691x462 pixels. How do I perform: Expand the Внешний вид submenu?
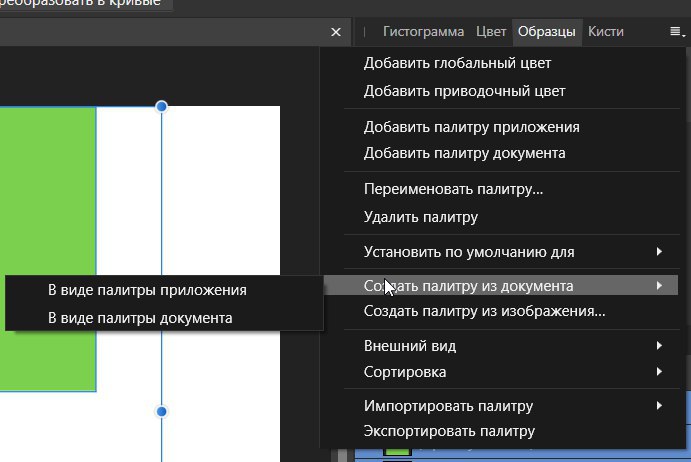511,346
